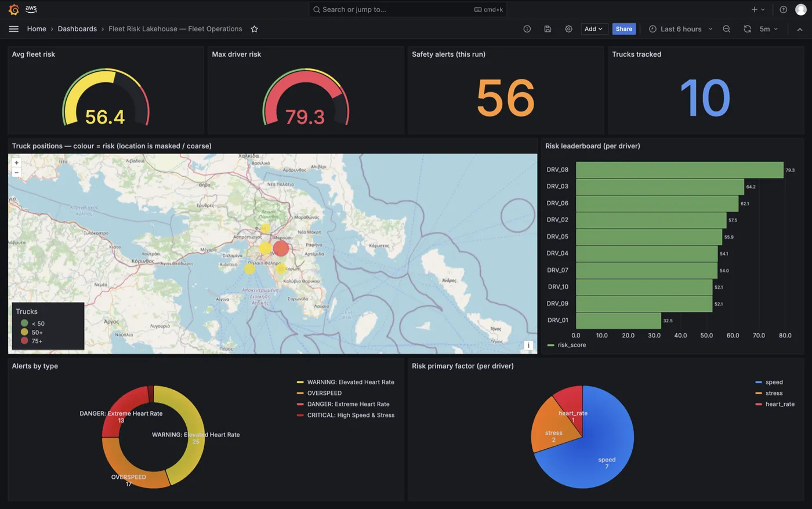Click the 56 safety alerts value

pos(505,98)
